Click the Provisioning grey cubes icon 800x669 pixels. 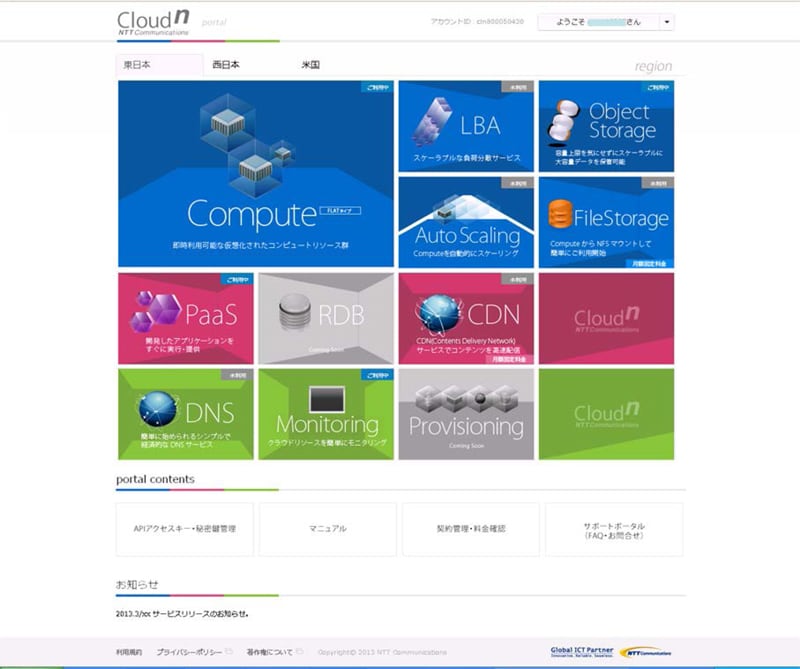[x=466, y=399]
